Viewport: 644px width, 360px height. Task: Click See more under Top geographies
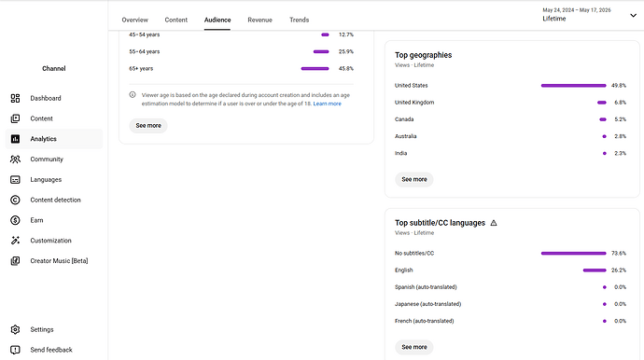coord(414,179)
